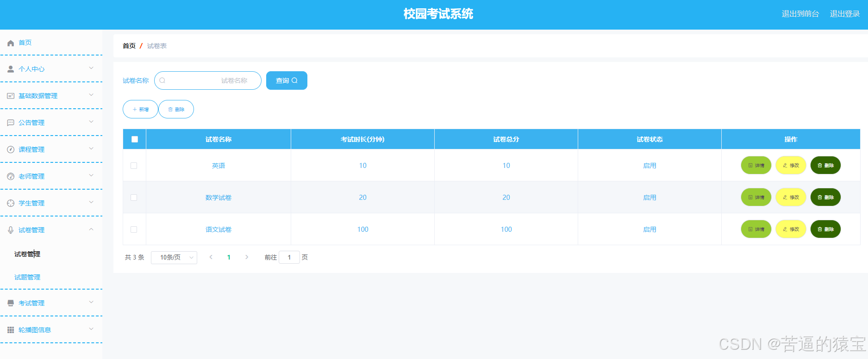Check the box for the 英语 row
The width and height of the screenshot is (868, 359).
point(134,166)
